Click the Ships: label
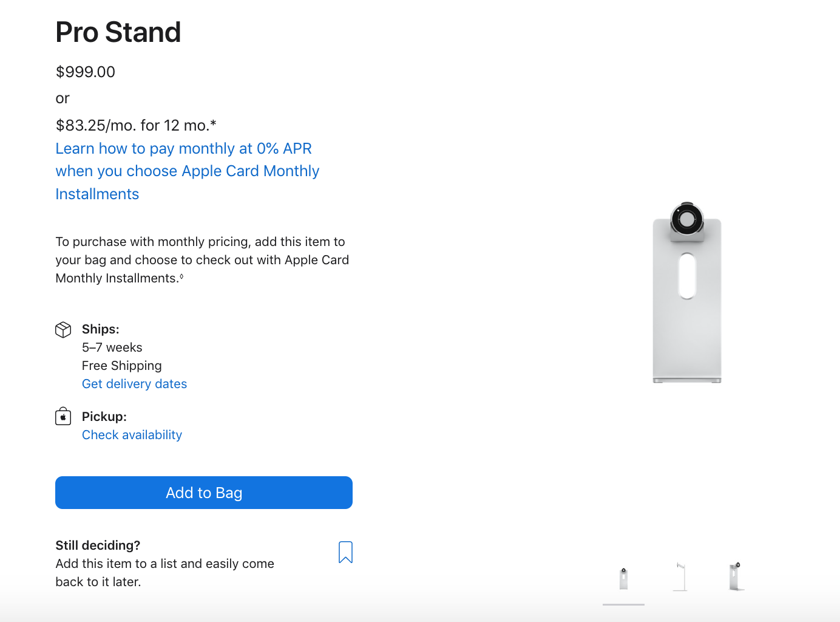 coord(101,329)
